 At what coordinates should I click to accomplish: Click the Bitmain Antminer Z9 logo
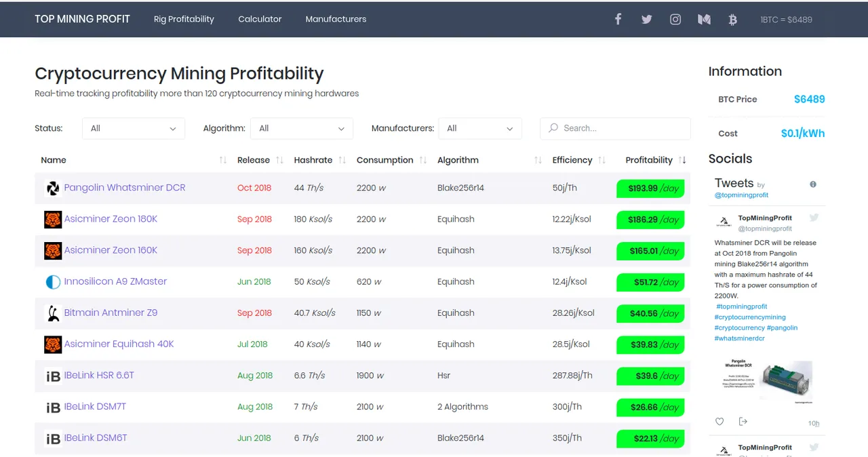click(x=53, y=313)
